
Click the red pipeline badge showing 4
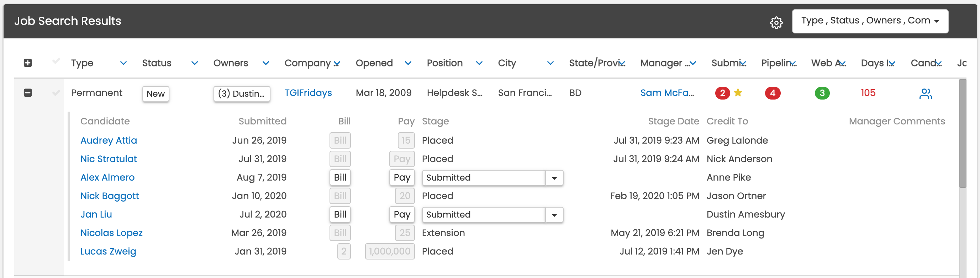[772, 93]
